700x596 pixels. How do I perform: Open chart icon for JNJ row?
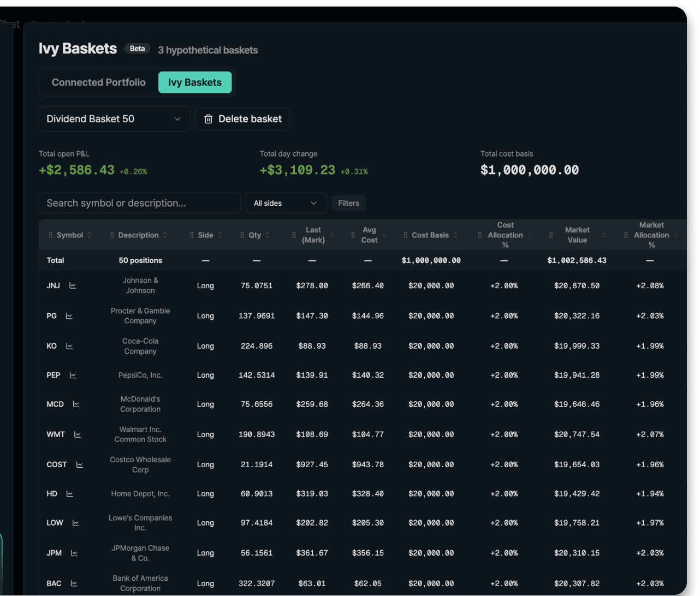(x=73, y=285)
